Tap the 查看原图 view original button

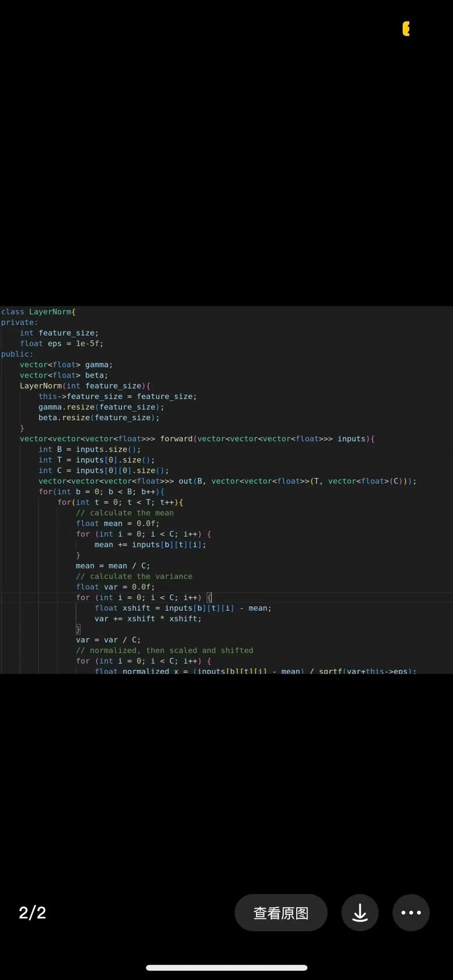[x=281, y=913]
